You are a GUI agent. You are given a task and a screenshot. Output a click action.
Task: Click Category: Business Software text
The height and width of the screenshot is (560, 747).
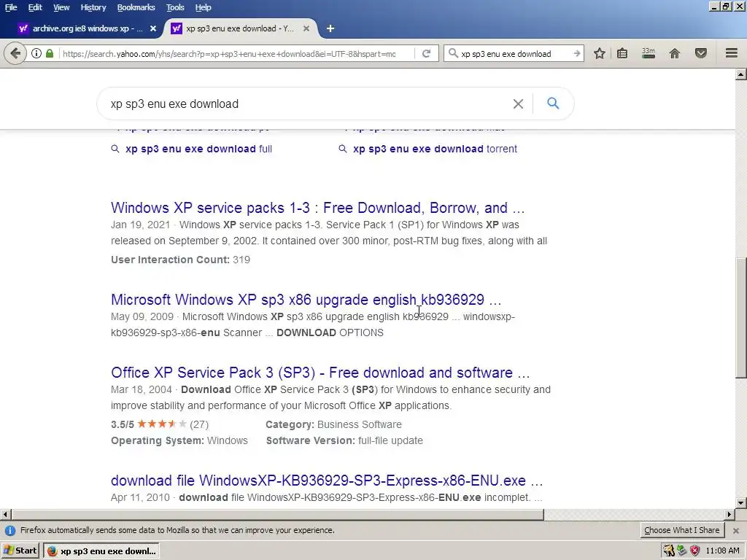coord(333,424)
